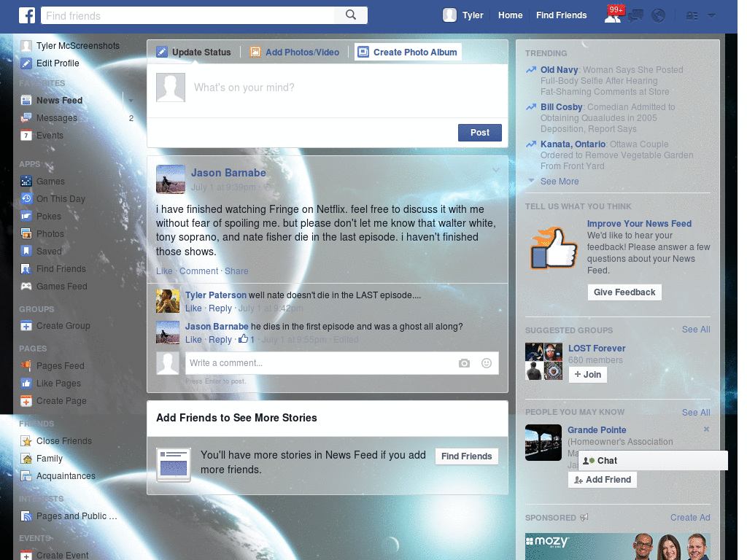Attach a photo via comment camera icon

pyautogui.click(x=464, y=363)
